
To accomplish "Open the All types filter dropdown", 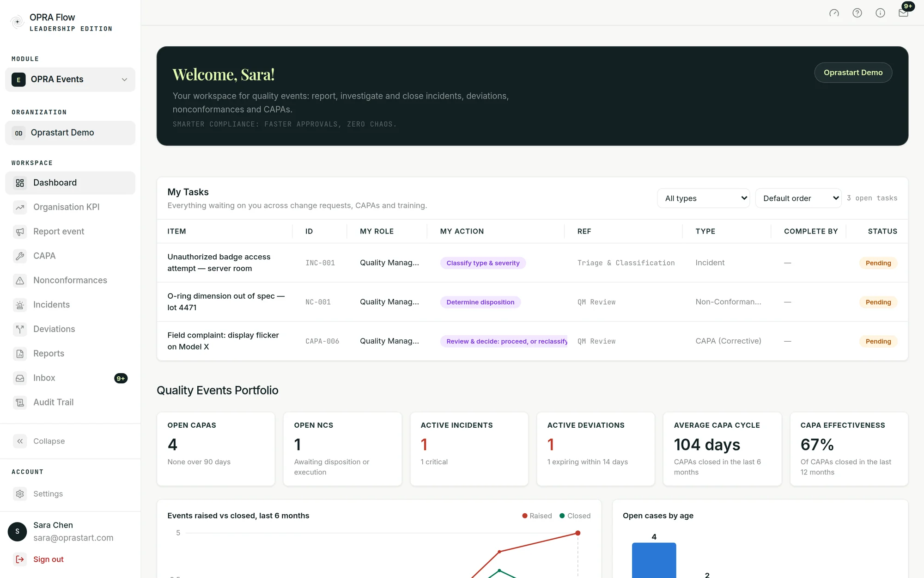I will tap(703, 198).
